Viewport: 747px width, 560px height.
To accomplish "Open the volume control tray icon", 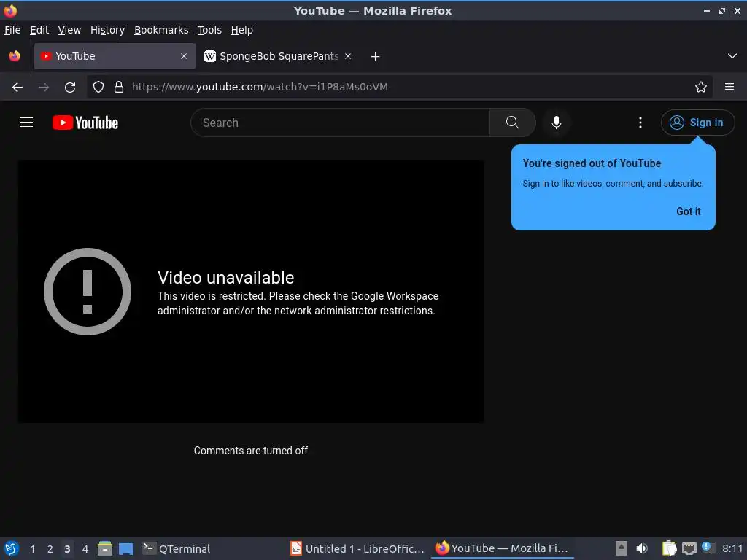I will click(642, 548).
